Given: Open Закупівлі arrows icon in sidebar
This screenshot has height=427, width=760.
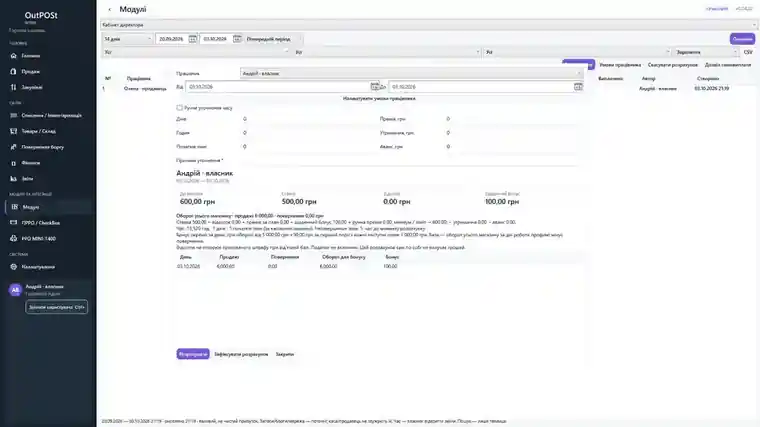Looking at the screenshot, I should coord(14,87).
